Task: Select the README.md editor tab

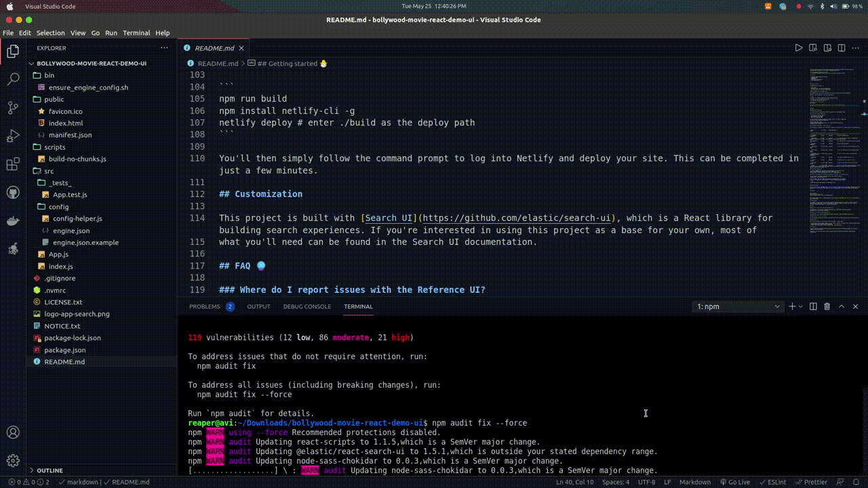Action: (214, 48)
